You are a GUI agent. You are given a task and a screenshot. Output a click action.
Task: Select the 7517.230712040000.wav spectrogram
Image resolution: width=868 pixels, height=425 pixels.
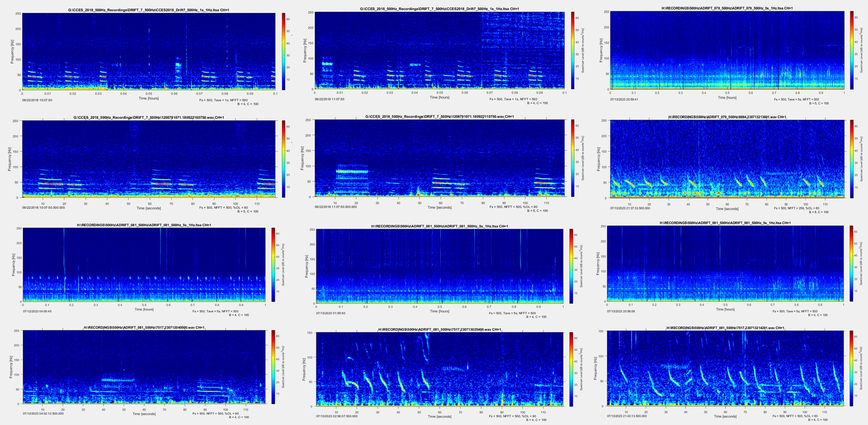tap(144, 367)
